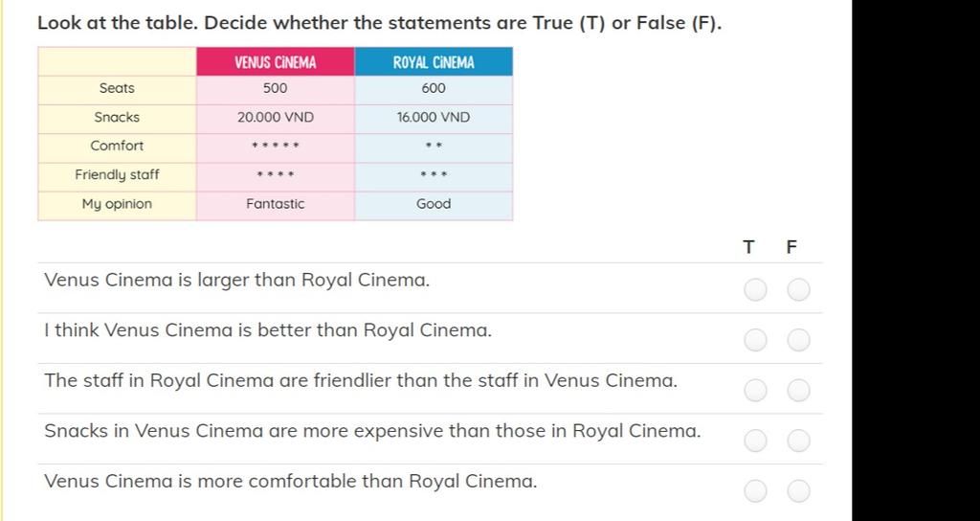The width and height of the screenshot is (980, 521).
Task: Mark 'Venus Cinema is larger' as False
Action: (798, 289)
